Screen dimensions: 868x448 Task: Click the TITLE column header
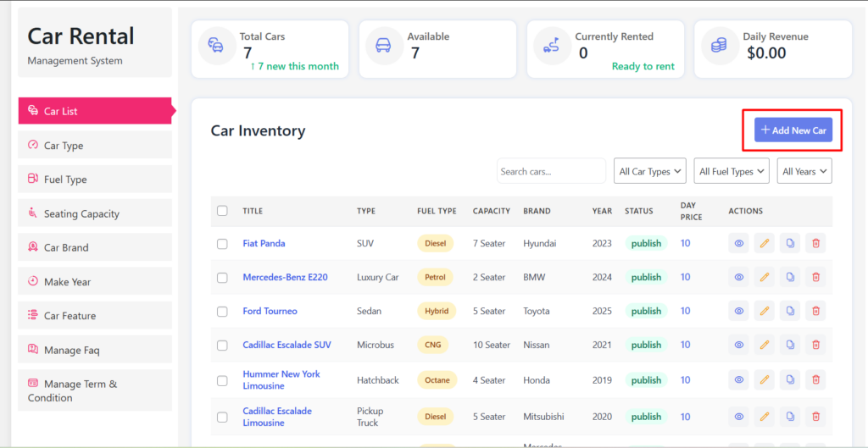tap(253, 211)
